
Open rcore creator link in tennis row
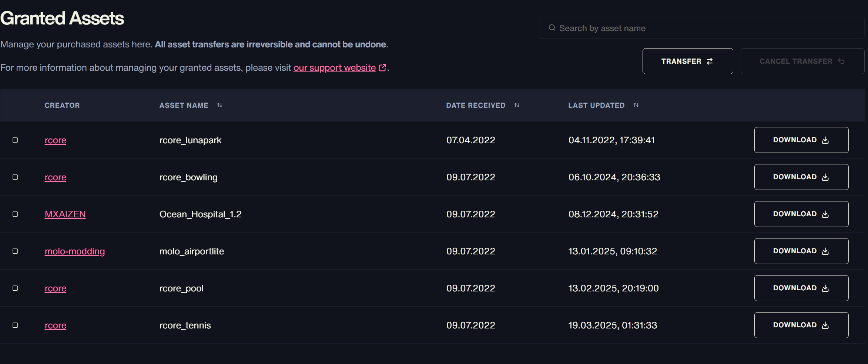pos(56,325)
